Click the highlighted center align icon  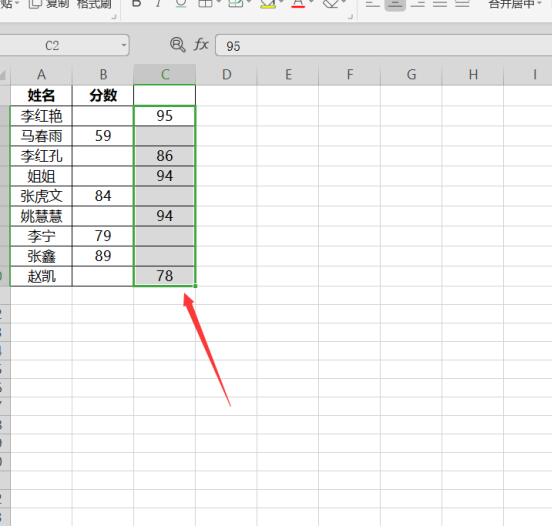(x=395, y=4)
